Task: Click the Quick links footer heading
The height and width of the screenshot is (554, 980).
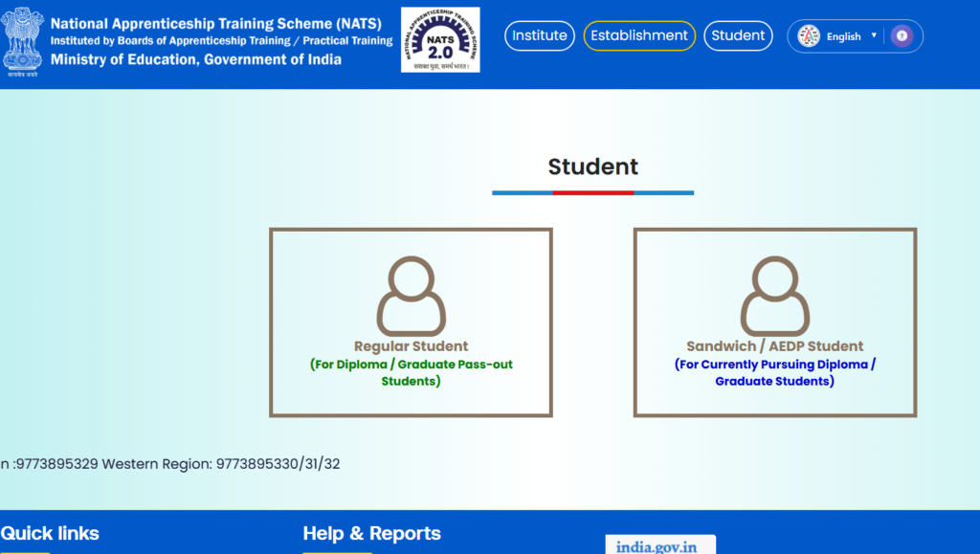Action: (x=50, y=533)
